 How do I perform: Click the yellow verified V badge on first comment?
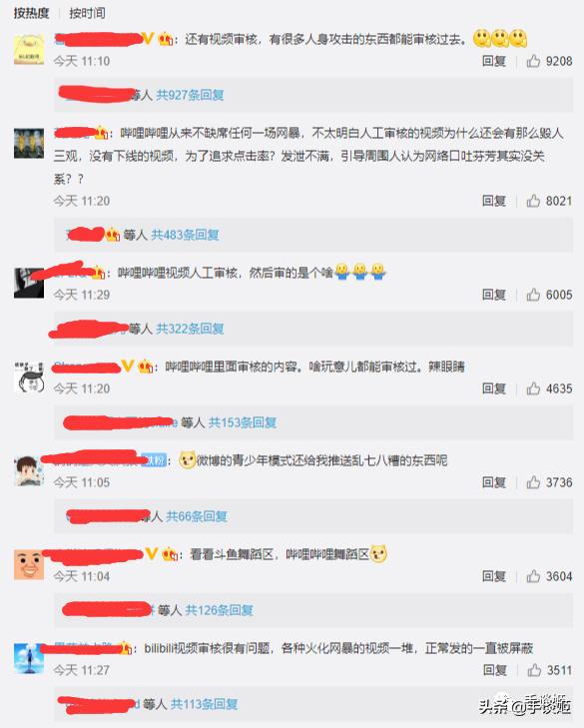pos(148,38)
